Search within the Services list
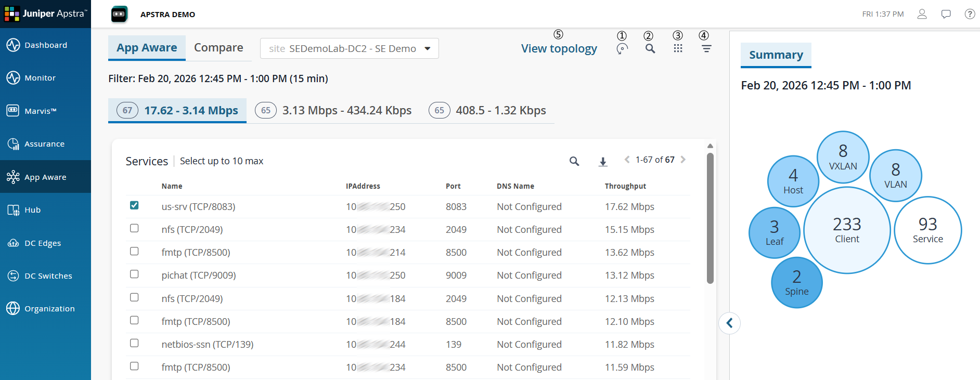This screenshot has width=980, height=380. coord(574,161)
